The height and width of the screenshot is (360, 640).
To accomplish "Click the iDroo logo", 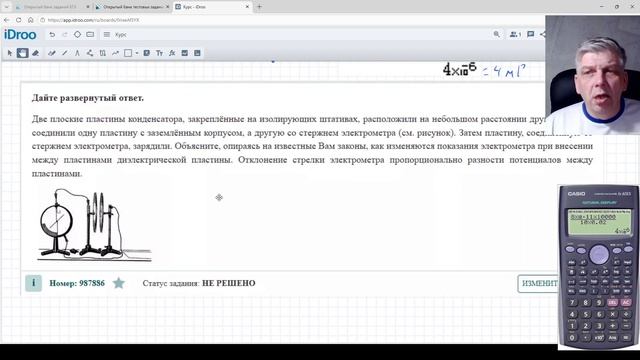I will point(20,35).
